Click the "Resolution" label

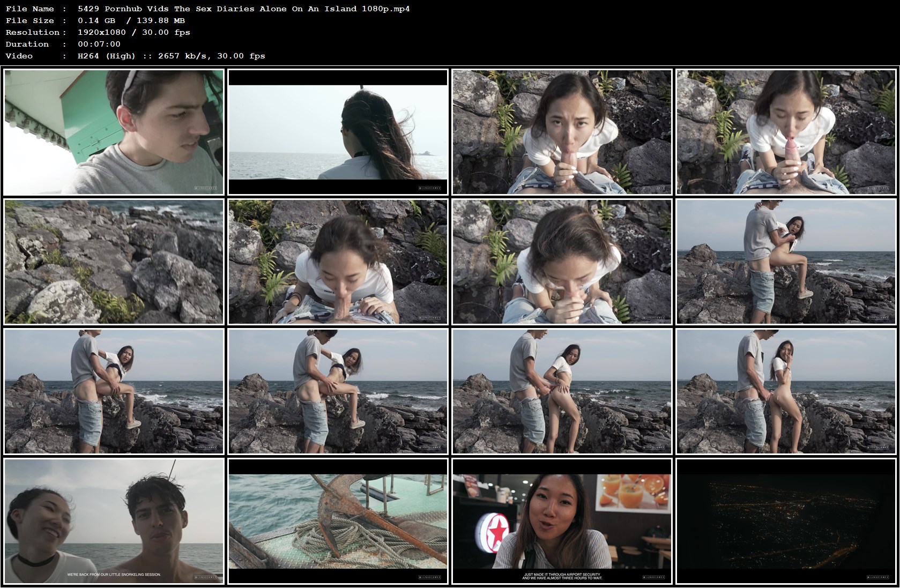(x=33, y=32)
